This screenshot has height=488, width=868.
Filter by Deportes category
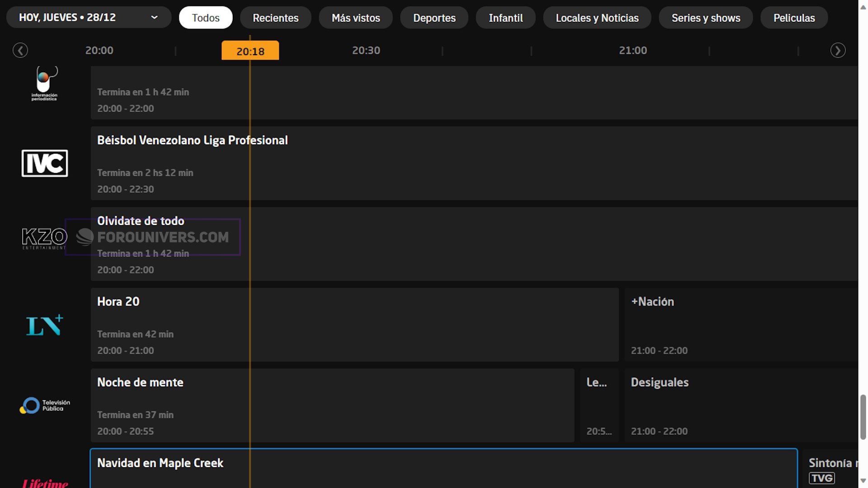[434, 18]
